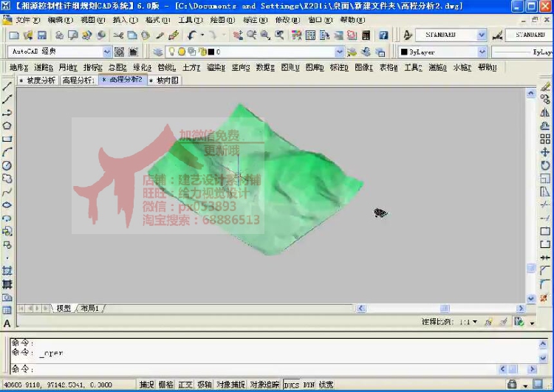Toggle DYN dynamic input in status bar
554x392 pixels.
[309, 385]
